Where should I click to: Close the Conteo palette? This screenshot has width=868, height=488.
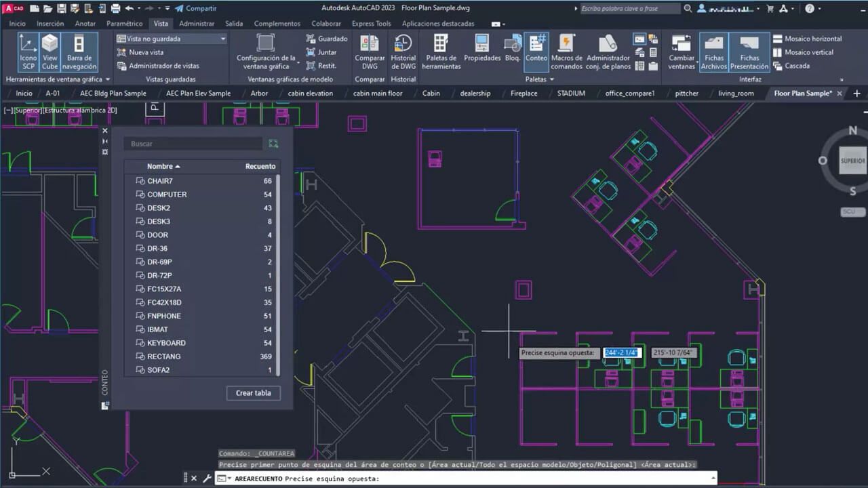pyautogui.click(x=105, y=131)
